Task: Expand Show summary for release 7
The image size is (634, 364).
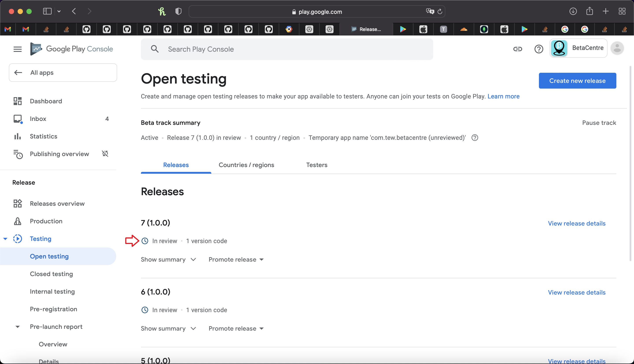Action: coord(168,259)
